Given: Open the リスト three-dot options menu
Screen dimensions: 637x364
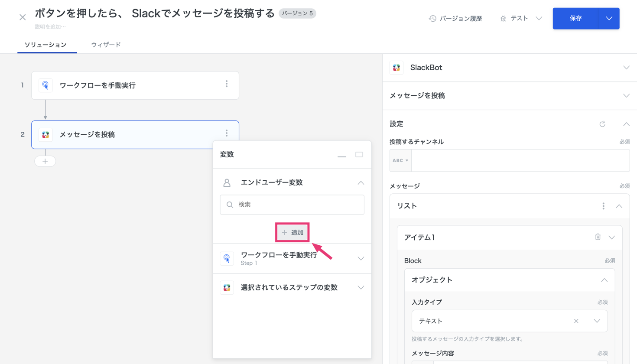Looking at the screenshot, I should click(x=603, y=206).
